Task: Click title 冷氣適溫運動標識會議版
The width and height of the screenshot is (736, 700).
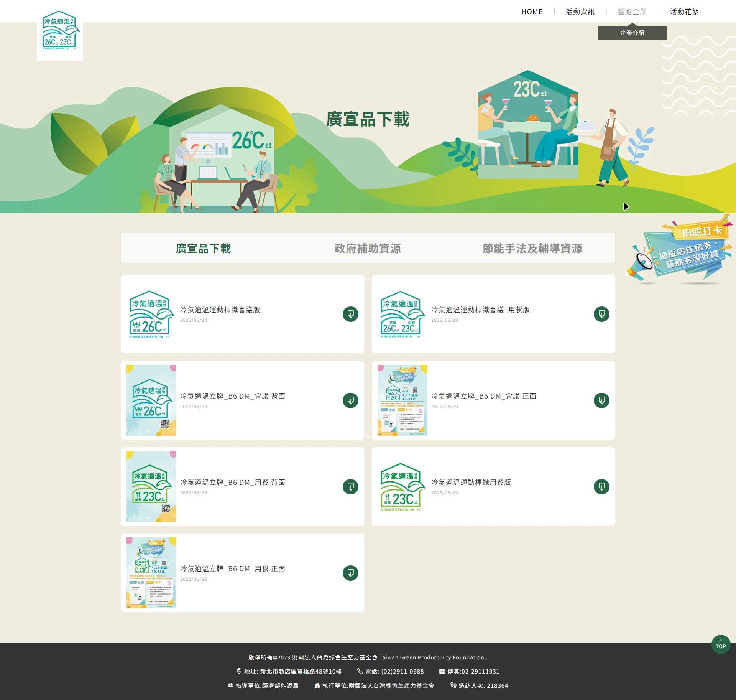Action: pos(220,310)
